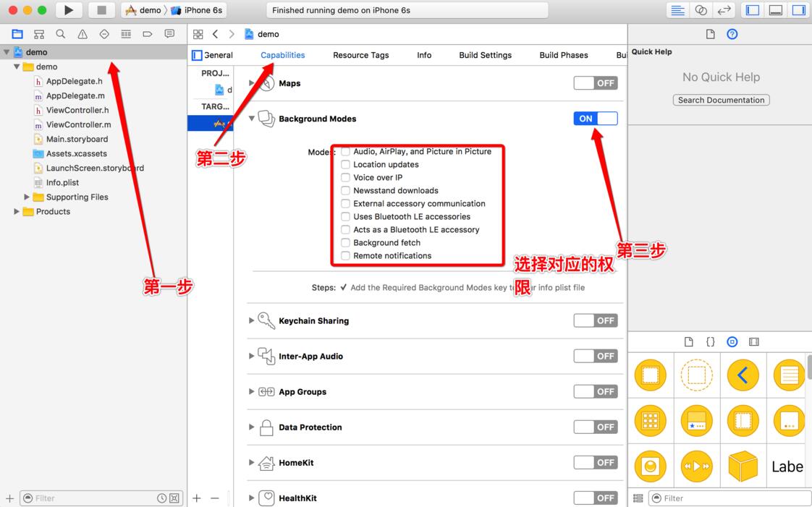Expand the App Groups section
The height and width of the screenshot is (507, 812).
click(252, 391)
